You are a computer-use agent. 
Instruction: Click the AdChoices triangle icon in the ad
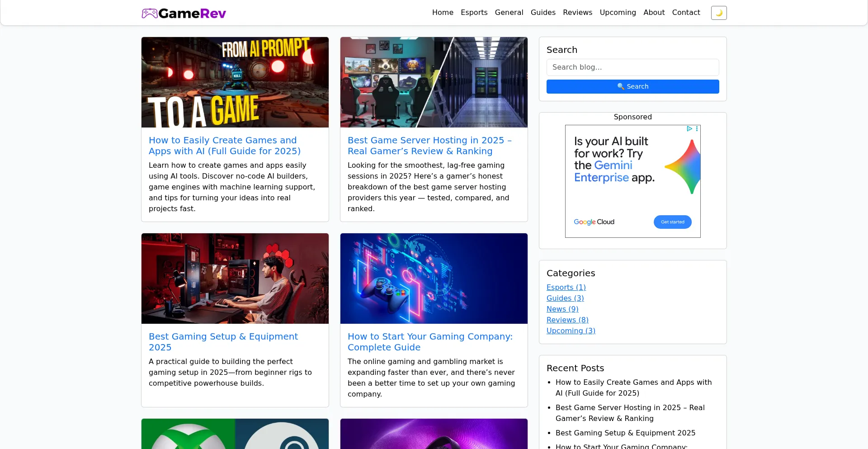coord(689,129)
